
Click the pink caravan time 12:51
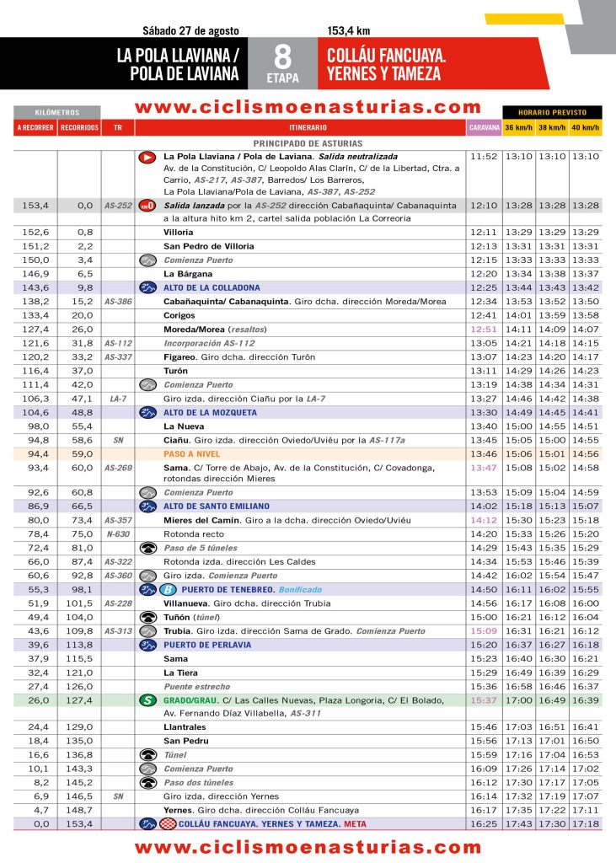484,330
